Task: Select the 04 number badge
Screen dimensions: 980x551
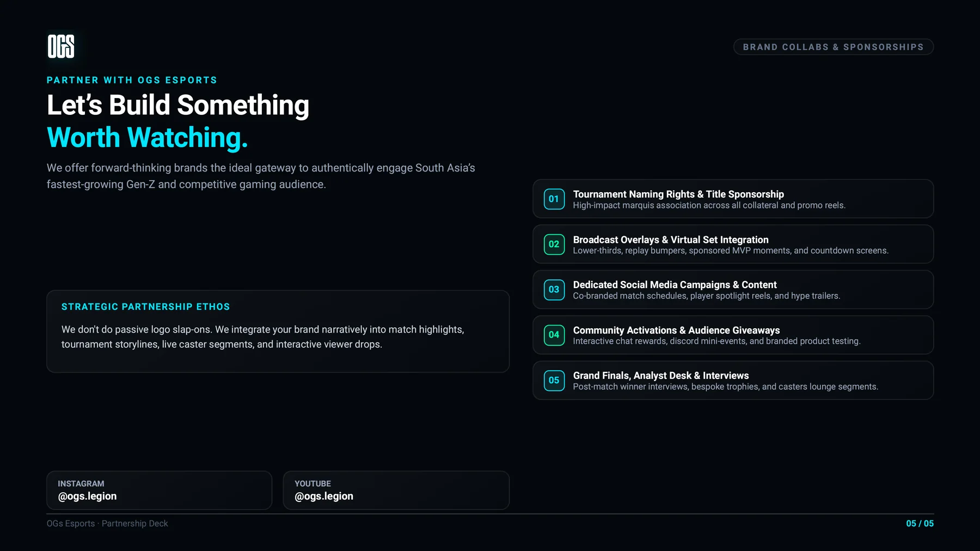Action: click(x=554, y=335)
